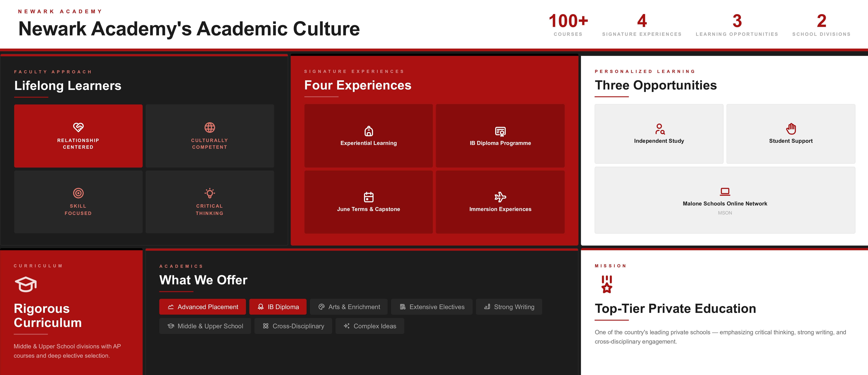Image resolution: width=868 pixels, height=375 pixels.
Task: Click the Newark Academy's Academic Culture title
Action: (189, 29)
